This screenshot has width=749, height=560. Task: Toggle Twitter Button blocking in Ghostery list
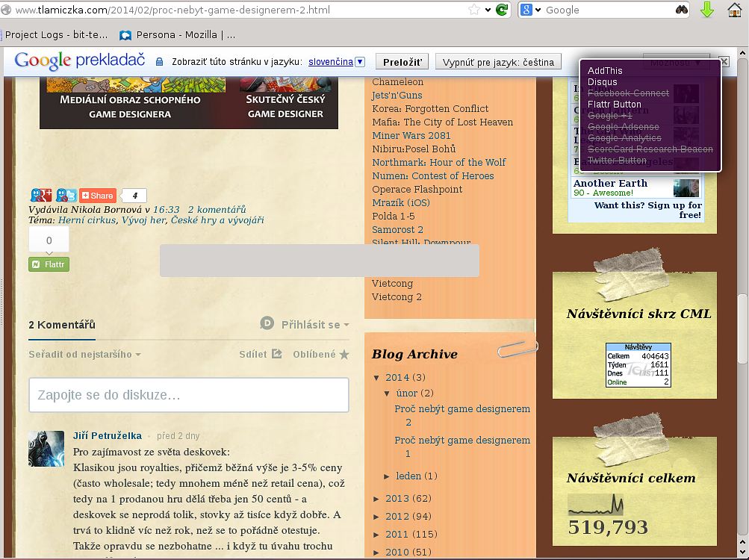tap(617, 161)
